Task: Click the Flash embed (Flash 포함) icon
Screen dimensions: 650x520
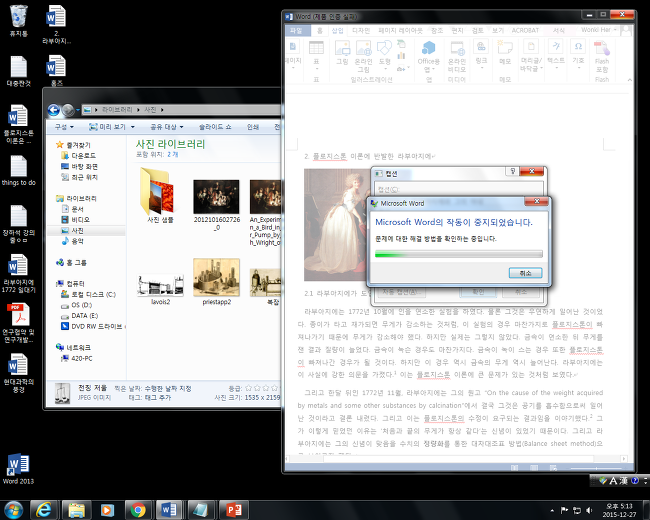Action: pyautogui.click(x=601, y=48)
